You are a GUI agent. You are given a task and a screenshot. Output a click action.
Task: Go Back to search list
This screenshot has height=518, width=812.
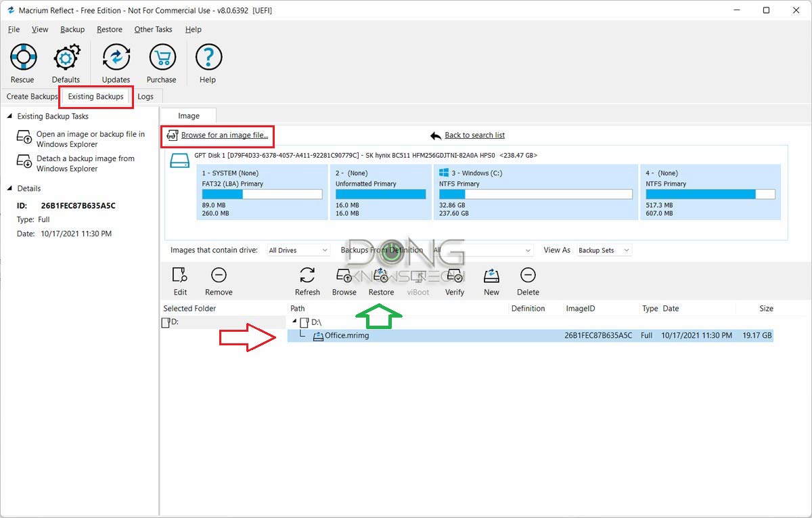click(474, 135)
